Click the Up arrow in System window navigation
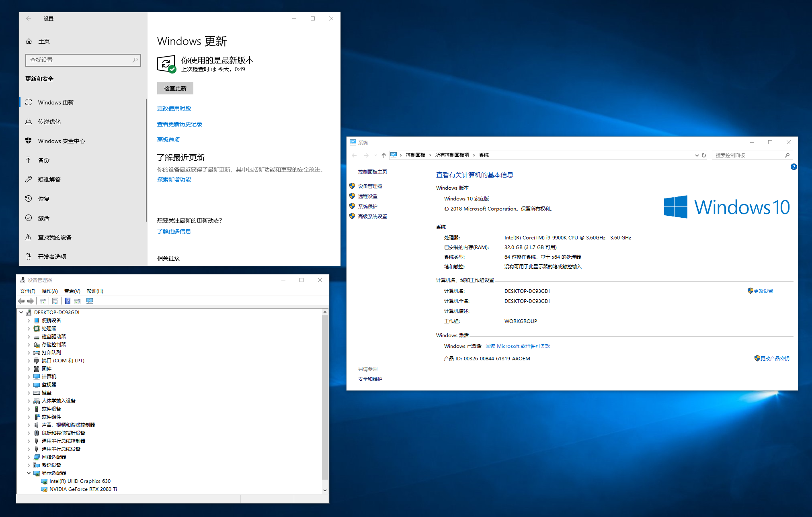This screenshot has width=812, height=517. point(384,155)
